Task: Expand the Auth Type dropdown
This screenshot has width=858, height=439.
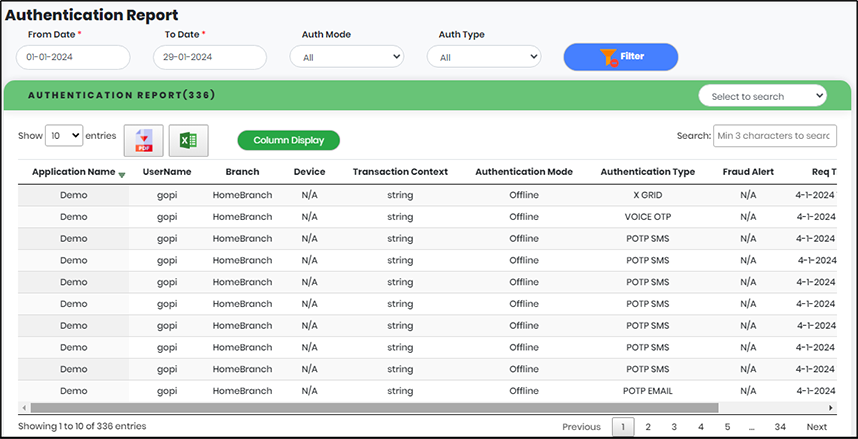Action: (x=483, y=57)
